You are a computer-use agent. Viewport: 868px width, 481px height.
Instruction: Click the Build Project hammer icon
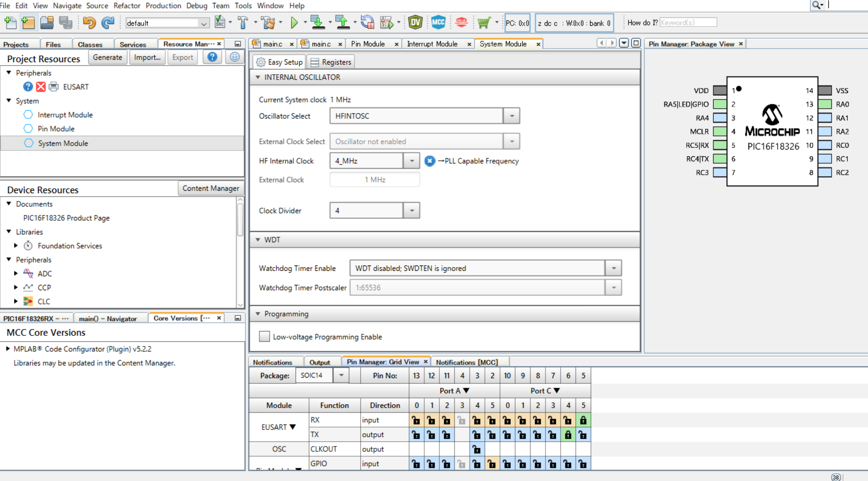point(243,22)
